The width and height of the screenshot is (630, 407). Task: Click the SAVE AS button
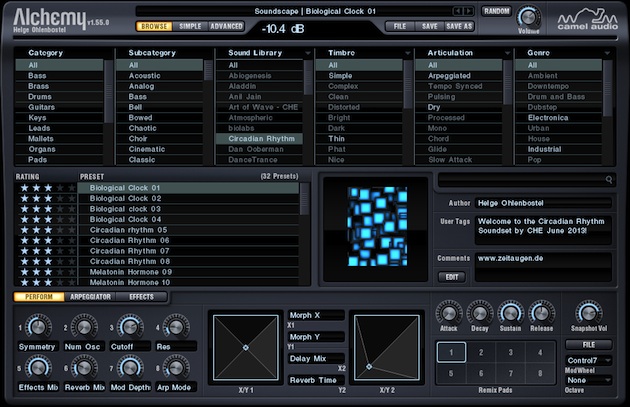pyautogui.click(x=459, y=26)
